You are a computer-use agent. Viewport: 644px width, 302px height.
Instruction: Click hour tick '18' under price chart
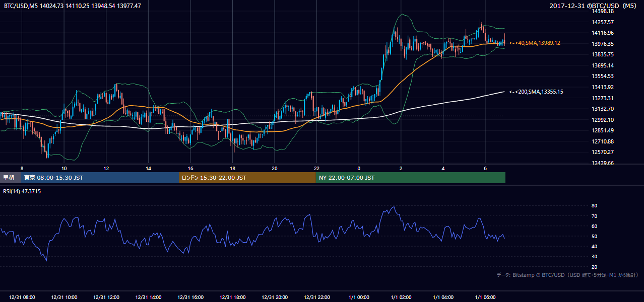(232, 168)
